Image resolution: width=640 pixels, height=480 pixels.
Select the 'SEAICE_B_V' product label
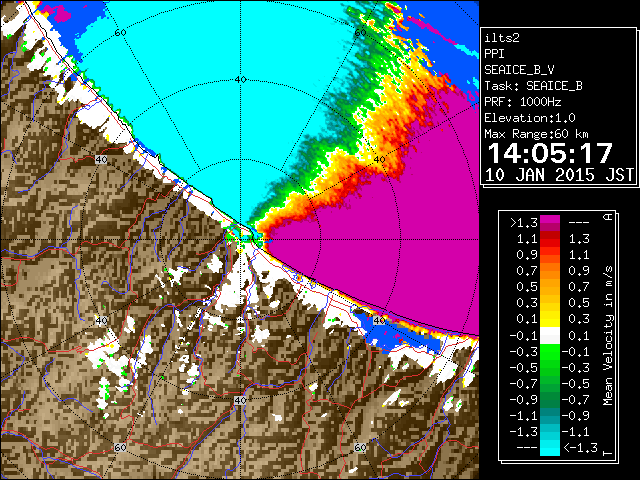pyautogui.click(x=519, y=70)
